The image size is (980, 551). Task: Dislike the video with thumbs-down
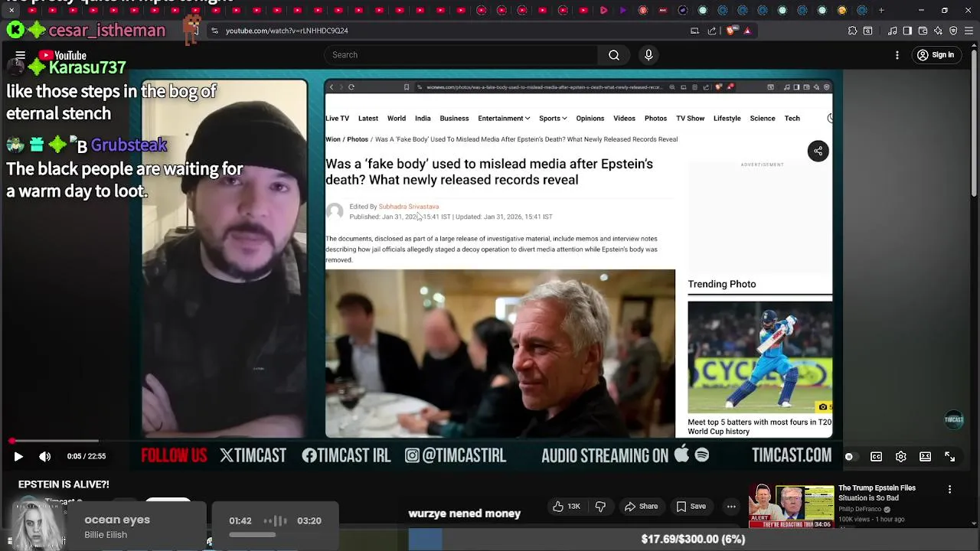coord(600,507)
